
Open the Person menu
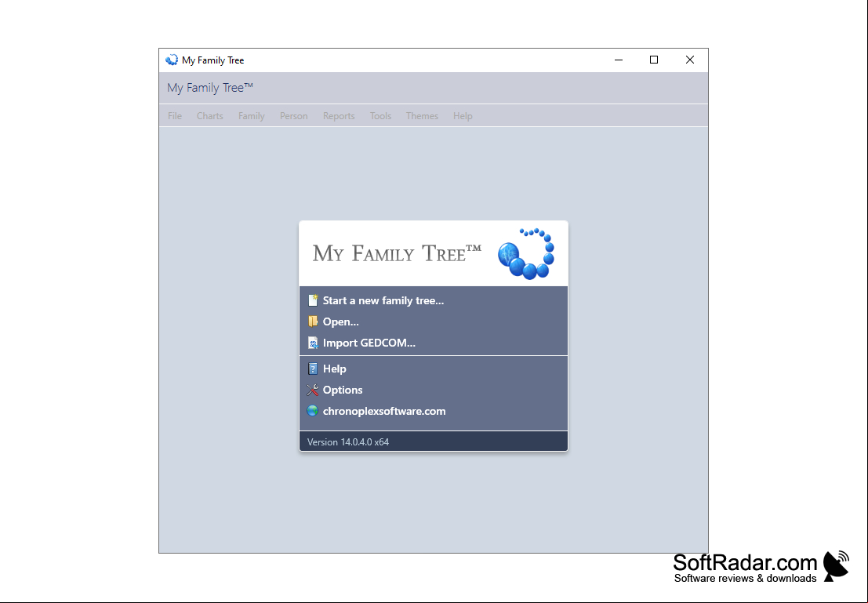[293, 116]
